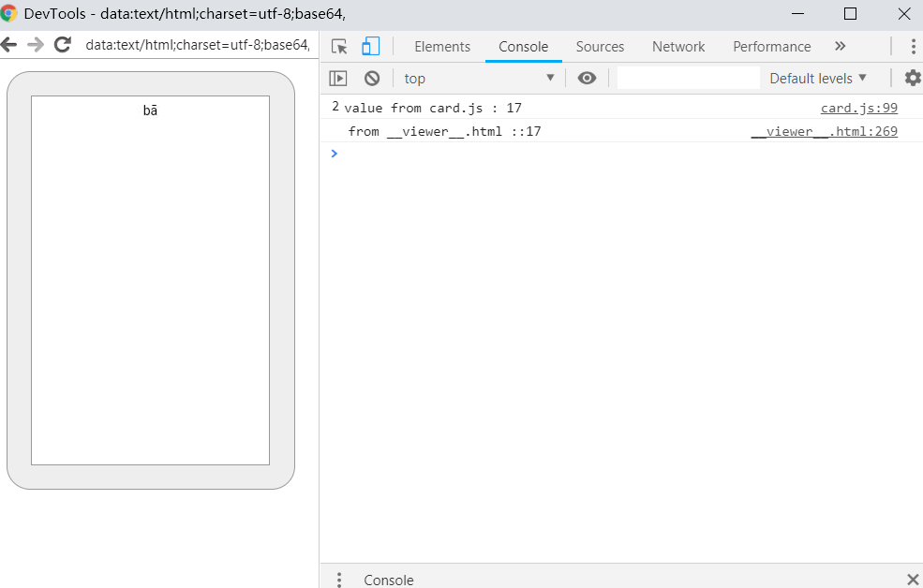Open the __viewer__.html:269 source link
Viewport: 923px width, 588px height.
[x=824, y=132]
